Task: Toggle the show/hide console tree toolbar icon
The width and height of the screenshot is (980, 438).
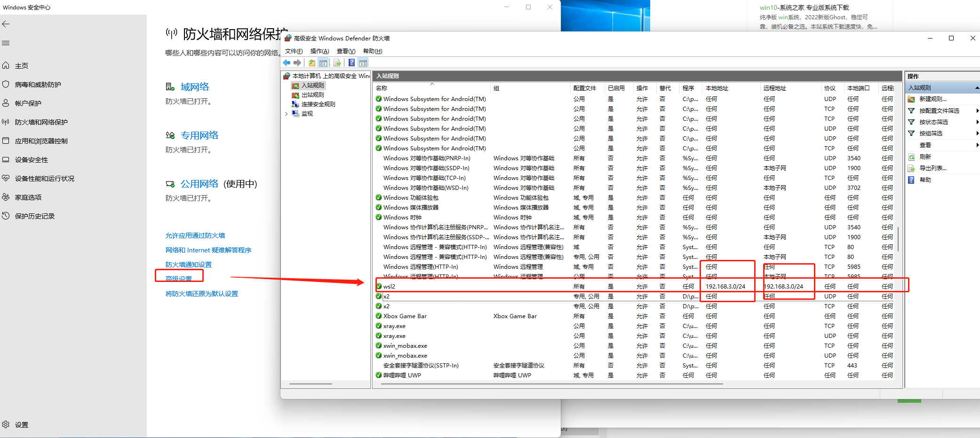Action: [323, 63]
